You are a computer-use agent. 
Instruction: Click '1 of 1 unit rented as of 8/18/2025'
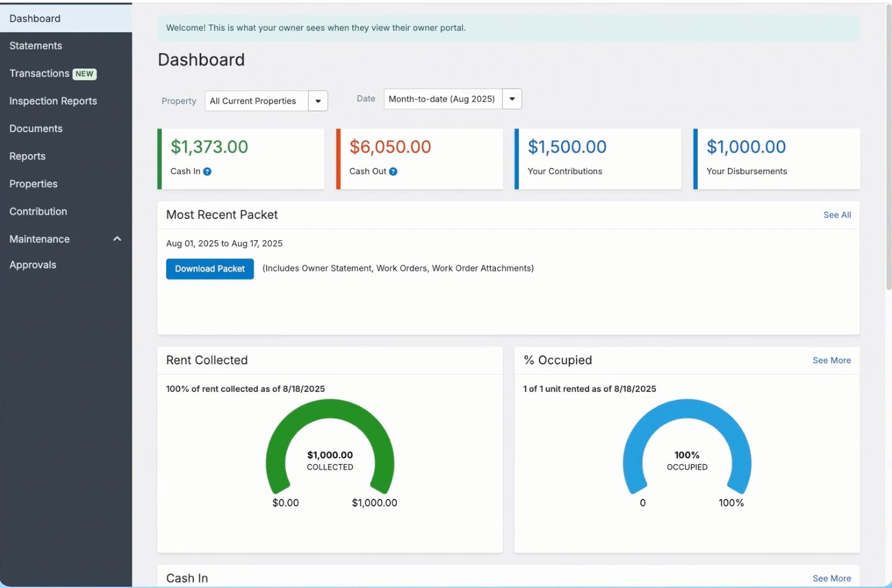[590, 389]
